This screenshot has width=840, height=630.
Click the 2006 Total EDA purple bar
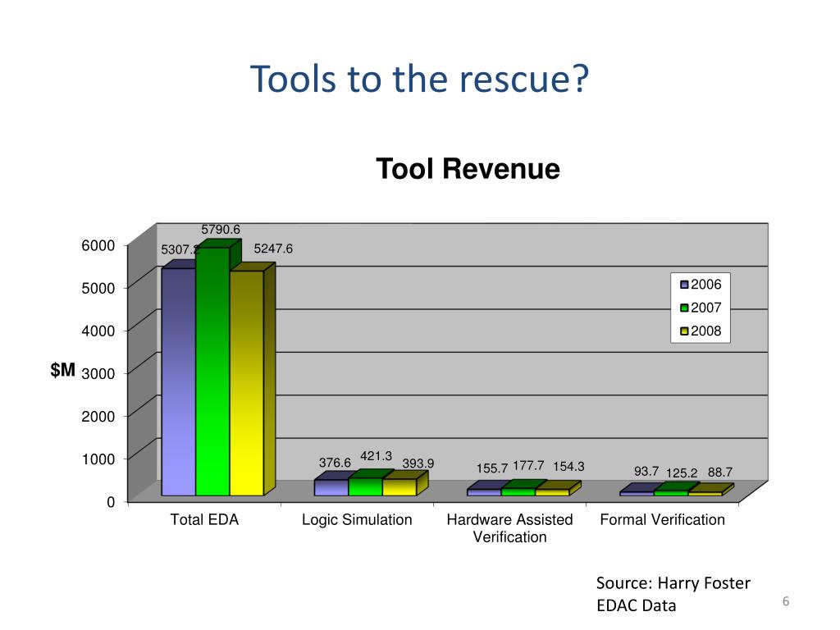[178, 381]
